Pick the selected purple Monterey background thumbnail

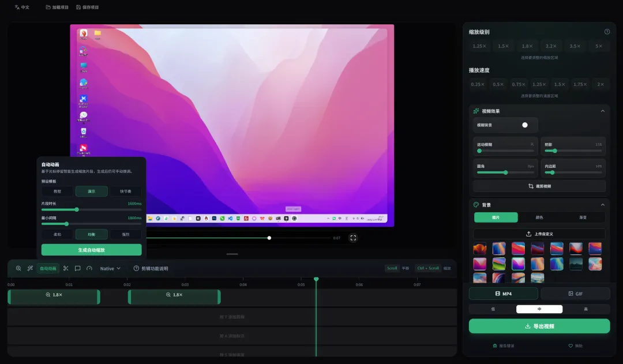coord(518,264)
